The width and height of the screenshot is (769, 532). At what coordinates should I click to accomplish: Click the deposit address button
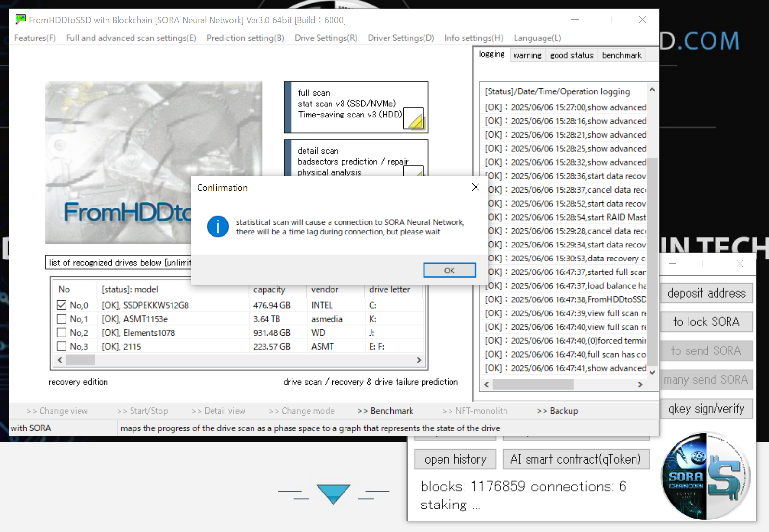point(706,293)
